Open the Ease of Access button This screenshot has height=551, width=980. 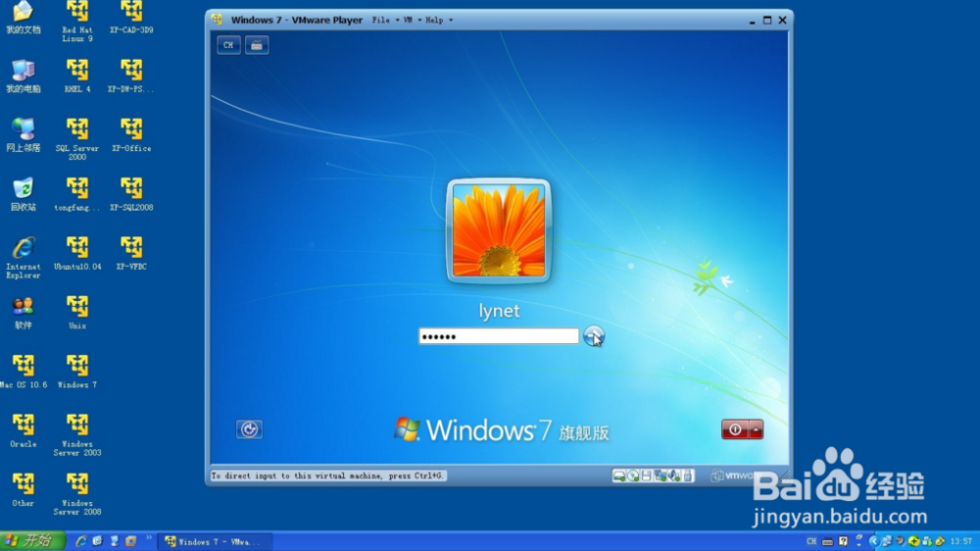click(x=249, y=429)
